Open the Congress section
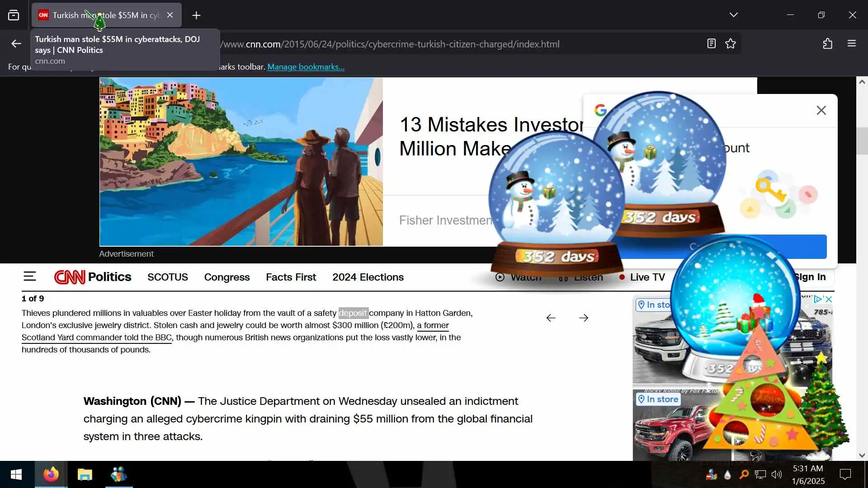Screen dimensions: 868x488 (226, 277)
